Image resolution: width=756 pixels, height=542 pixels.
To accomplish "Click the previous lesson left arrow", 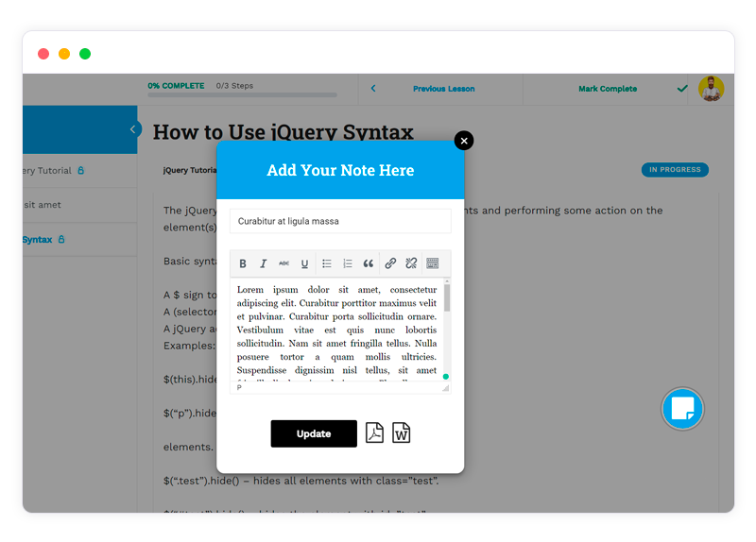I will [373, 88].
